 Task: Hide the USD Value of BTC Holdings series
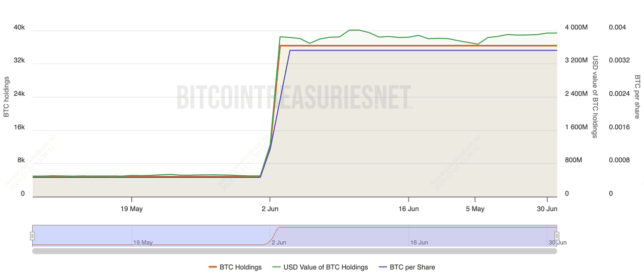(326, 267)
